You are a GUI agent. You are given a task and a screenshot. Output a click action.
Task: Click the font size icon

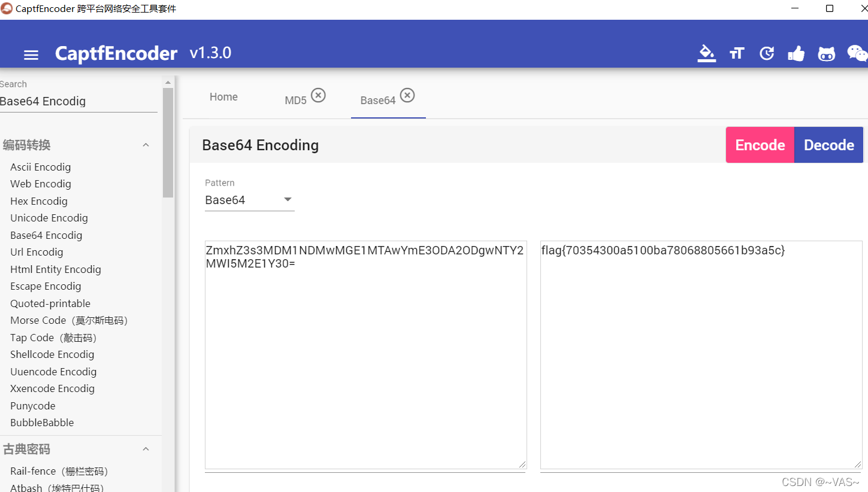(x=736, y=54)
